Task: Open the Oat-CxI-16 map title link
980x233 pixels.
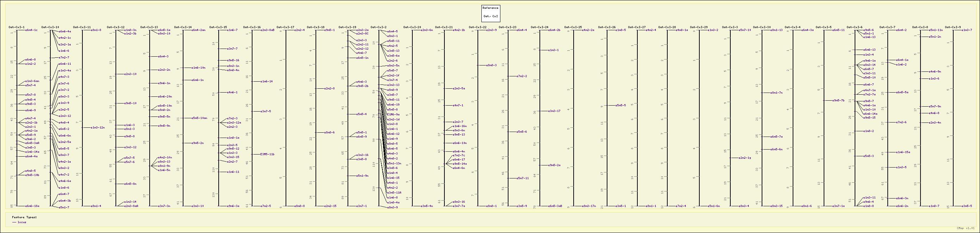Action: point(252,27)
